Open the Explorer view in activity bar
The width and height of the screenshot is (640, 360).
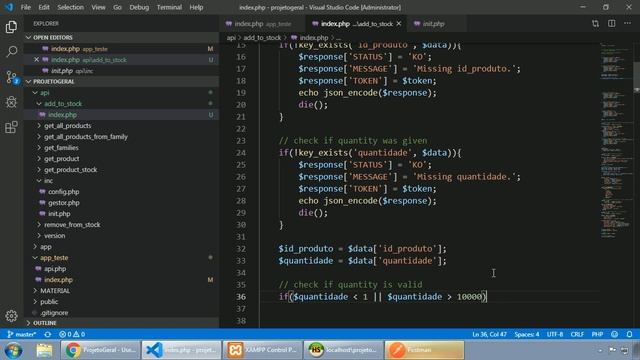tap(11, 27)
